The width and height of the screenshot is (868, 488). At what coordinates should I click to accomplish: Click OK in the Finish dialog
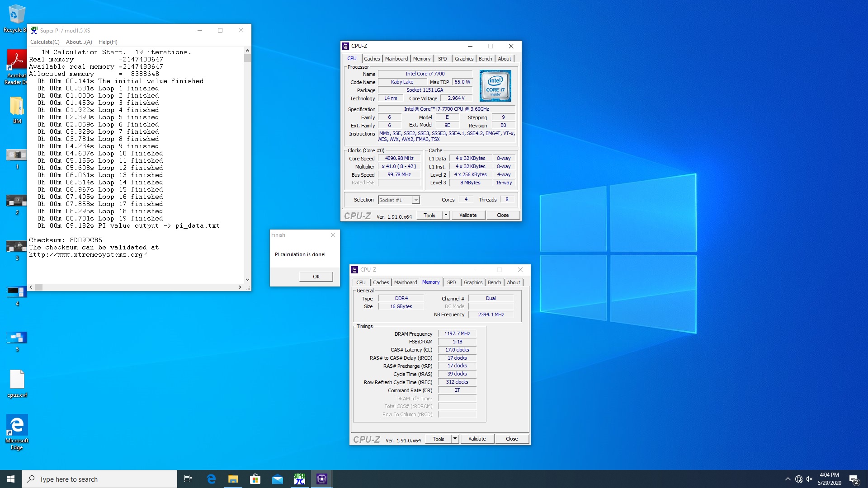point(316,277)
